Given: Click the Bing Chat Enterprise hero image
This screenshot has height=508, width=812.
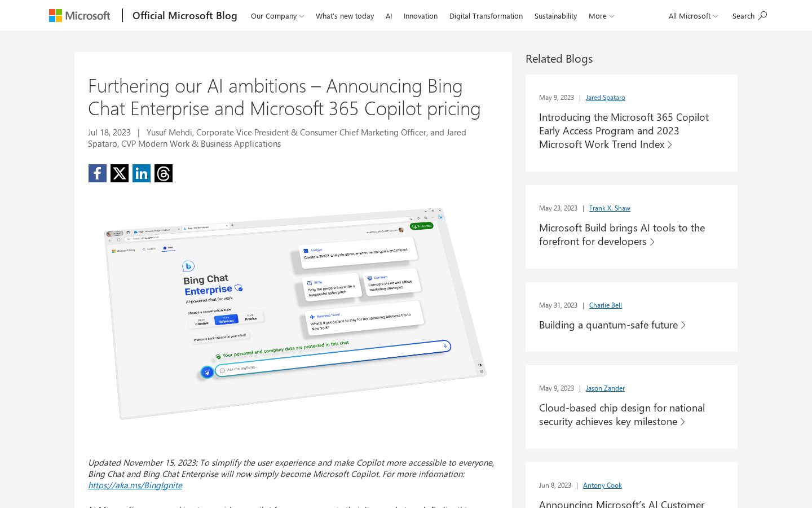Looking at the screenshot, I should coord(293,314).
